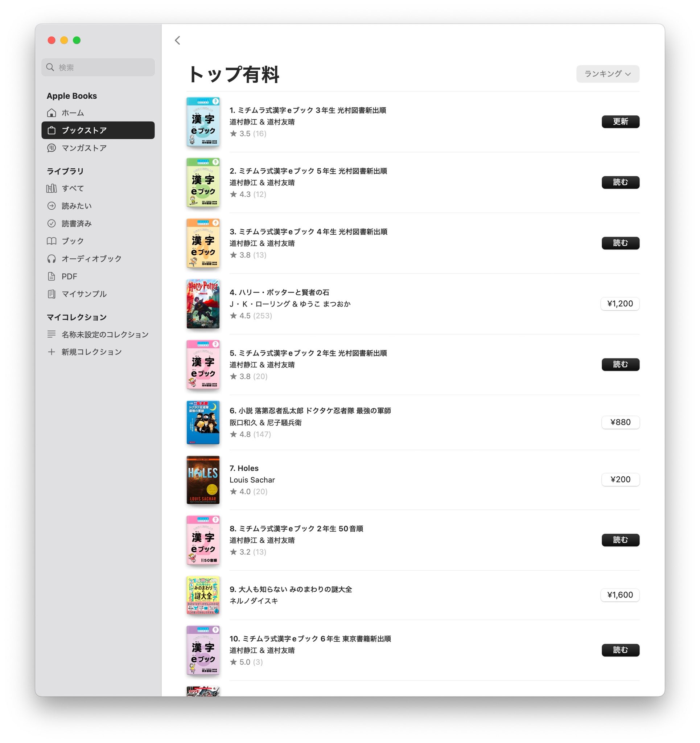Click in the 検索 search field
The width and height of the screenshot is (700, 743).
pyautogui.click(x=98, y=67)
